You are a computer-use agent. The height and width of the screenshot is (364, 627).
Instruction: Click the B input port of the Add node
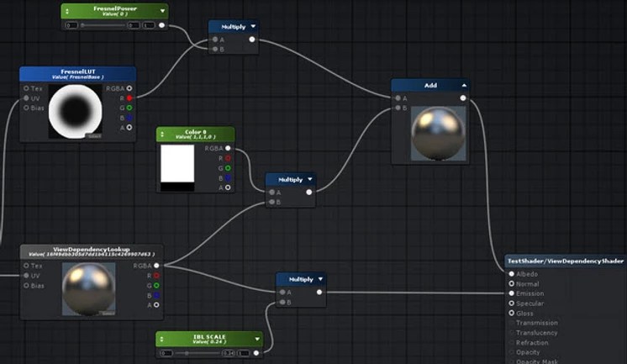[x=397, y=108]
